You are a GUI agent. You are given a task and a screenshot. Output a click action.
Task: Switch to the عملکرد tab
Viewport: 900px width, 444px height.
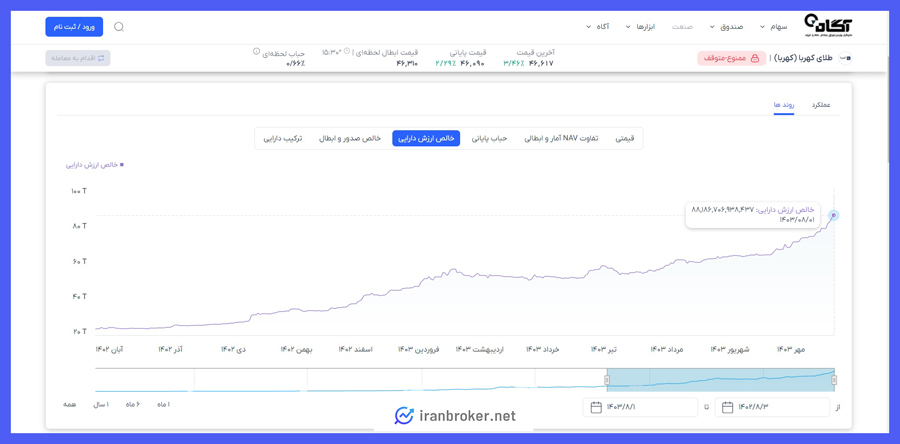(x=821, y=105)
